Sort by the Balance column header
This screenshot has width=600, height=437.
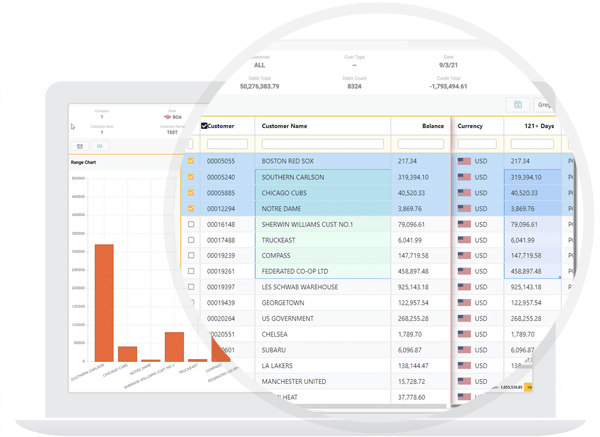[x=432, y=126]
